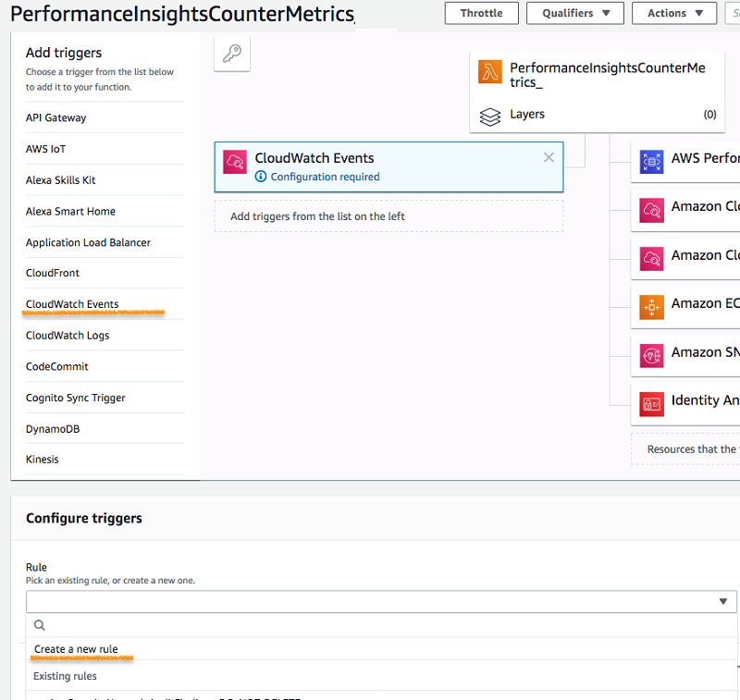Select the Application Load Balancer trigger
This screenshot has height=700, width=740.
[x=88, y=242]
